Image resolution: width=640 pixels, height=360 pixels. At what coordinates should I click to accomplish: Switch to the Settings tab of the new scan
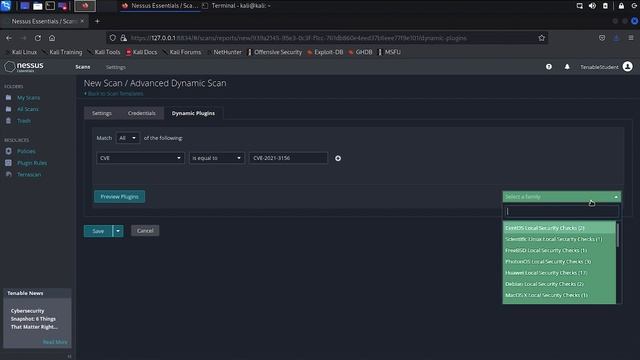click(x=102, y=113)
